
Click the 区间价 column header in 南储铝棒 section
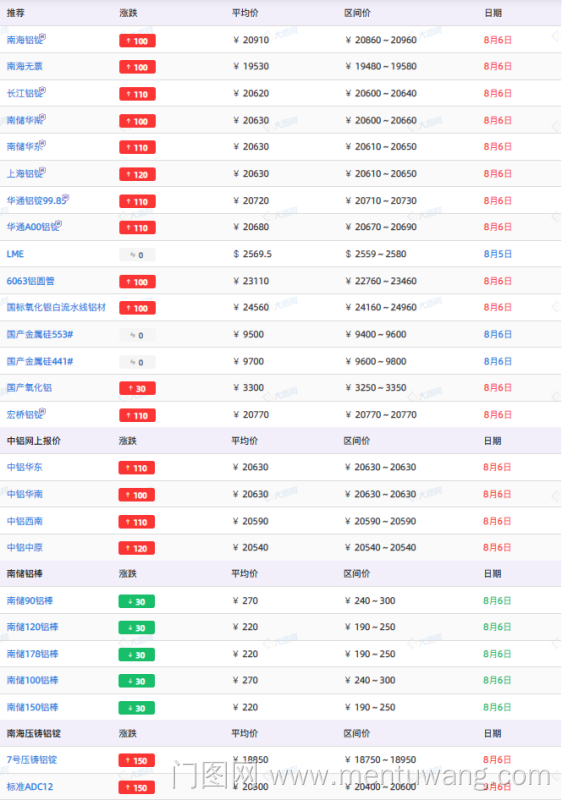357,574
